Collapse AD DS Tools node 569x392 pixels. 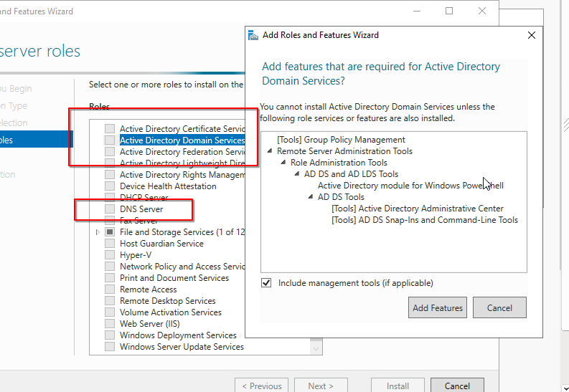tap(311, 197)
